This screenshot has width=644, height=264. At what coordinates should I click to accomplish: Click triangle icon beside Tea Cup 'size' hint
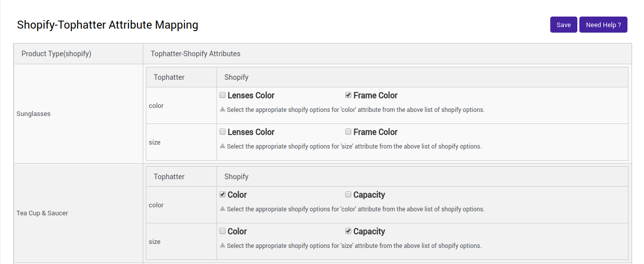point(223,245)
